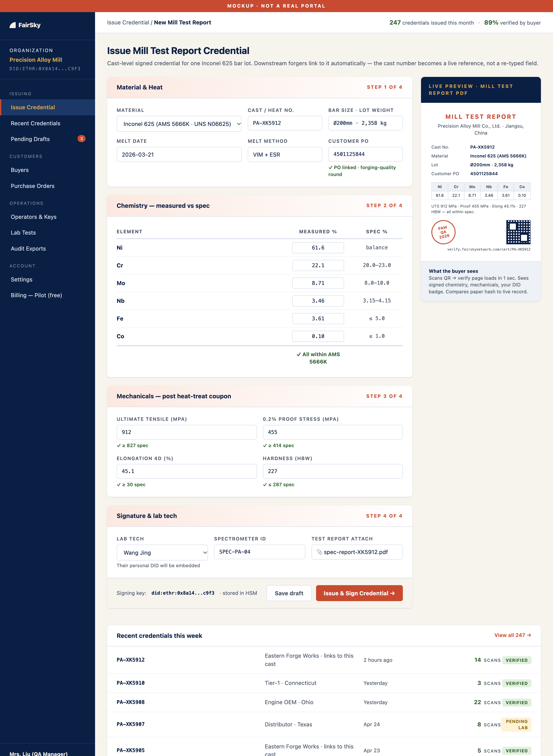Open Operators & Keys
This screenshot has height=756, width=553.
coord(48,217)
